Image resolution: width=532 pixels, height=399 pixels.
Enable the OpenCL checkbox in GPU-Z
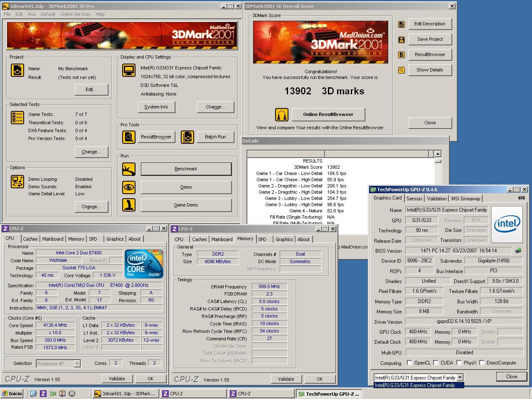[410, 363]
